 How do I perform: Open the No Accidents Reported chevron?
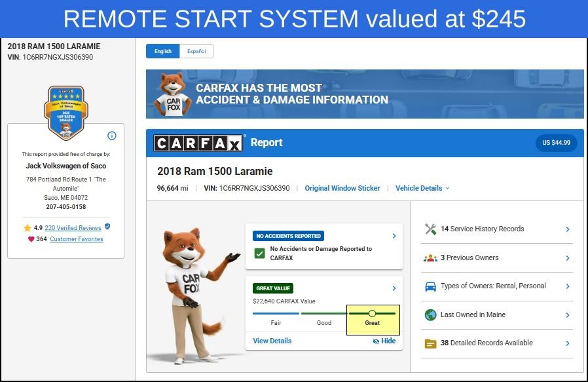pos(394,236)
